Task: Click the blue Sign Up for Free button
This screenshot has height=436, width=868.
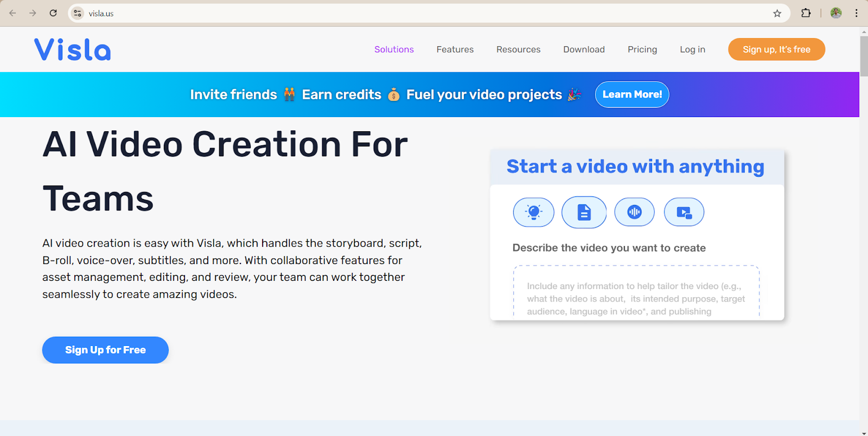Action: pos(105,350)
